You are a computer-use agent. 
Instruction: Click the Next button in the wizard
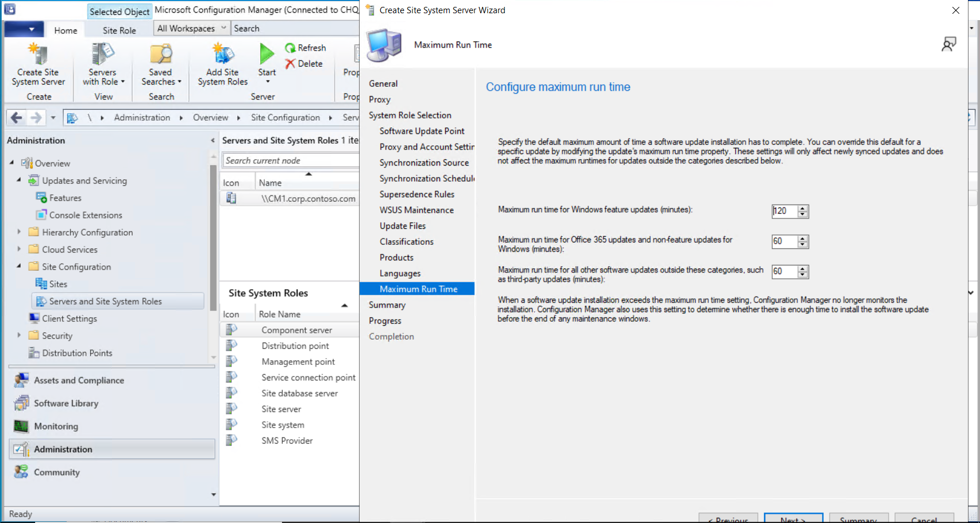coord(793,518)
